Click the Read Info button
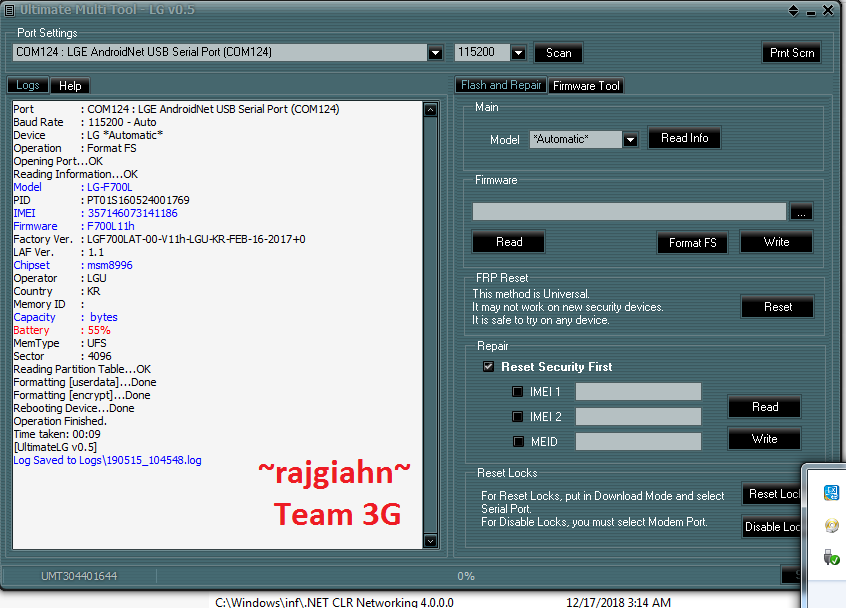Screen dimensions: 846x608 coord(684,138)
